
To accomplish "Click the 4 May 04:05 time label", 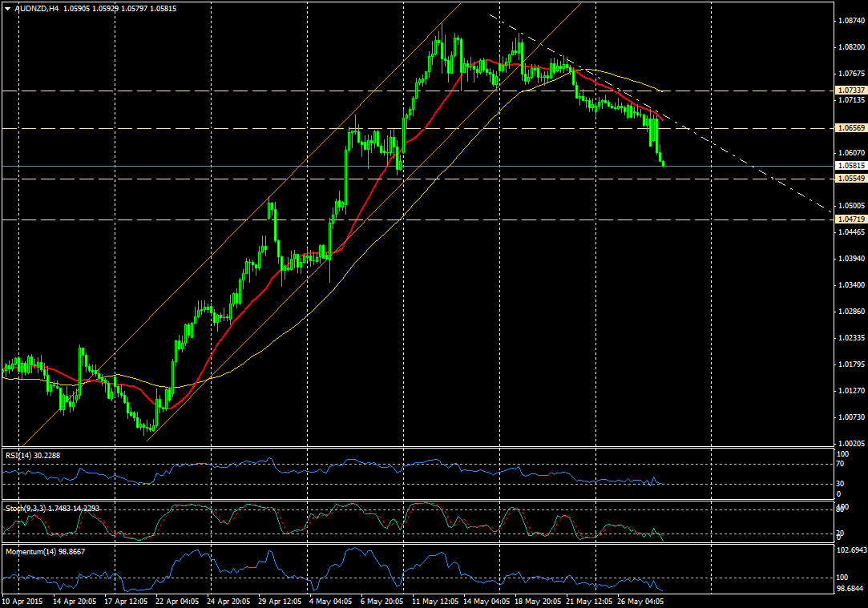I will pos(329,600).
